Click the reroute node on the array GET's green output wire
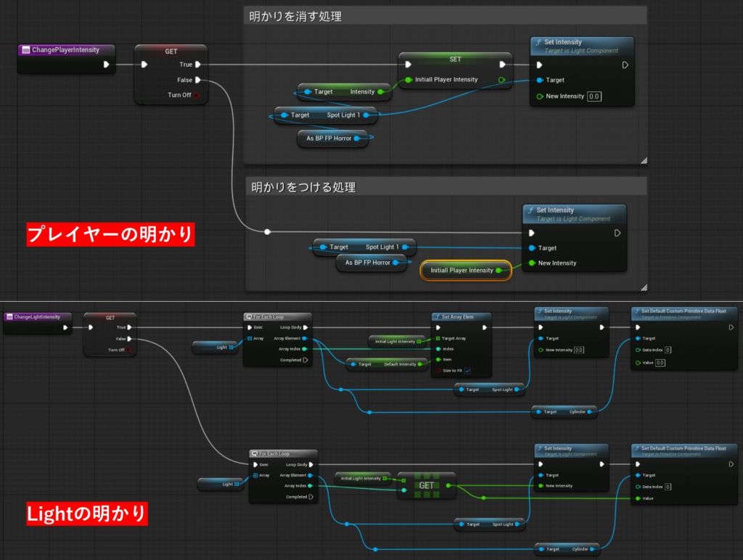Viewport: 743px width, 560px height. click(483, 498)
